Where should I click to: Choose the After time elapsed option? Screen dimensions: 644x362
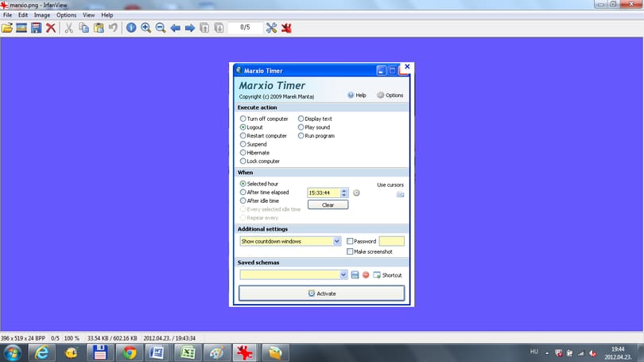pyautogui.click(x=243, y=192)
